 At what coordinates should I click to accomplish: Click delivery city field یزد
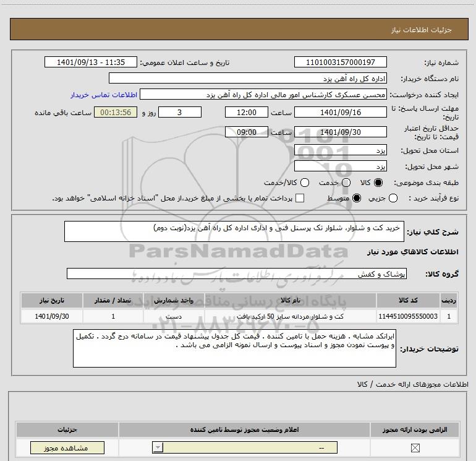(340, 166)
